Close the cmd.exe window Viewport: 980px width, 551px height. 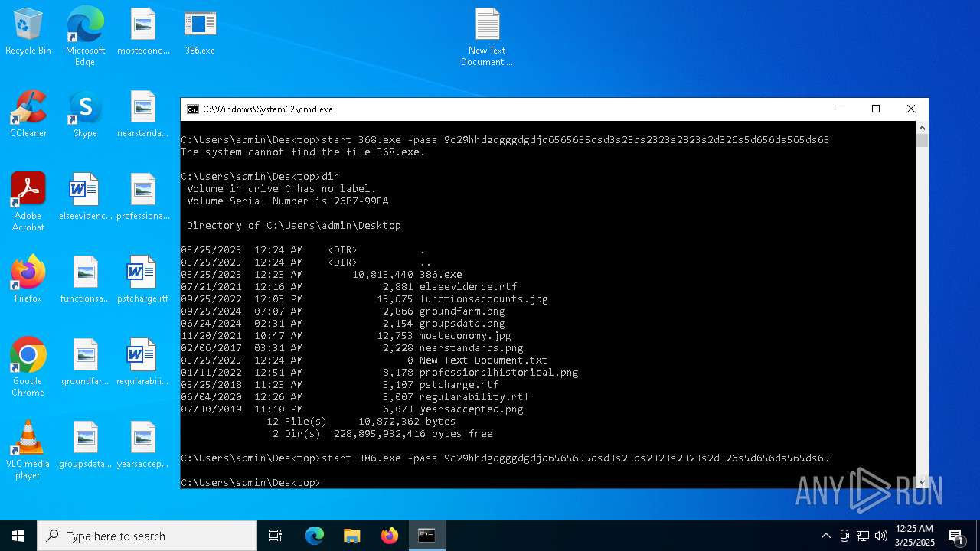point(911,109)
